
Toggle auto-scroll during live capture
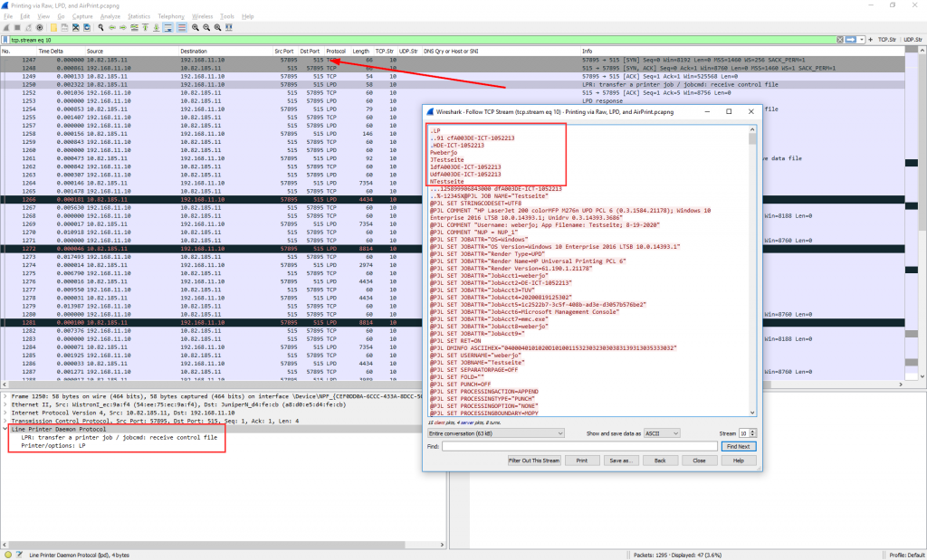167,27
